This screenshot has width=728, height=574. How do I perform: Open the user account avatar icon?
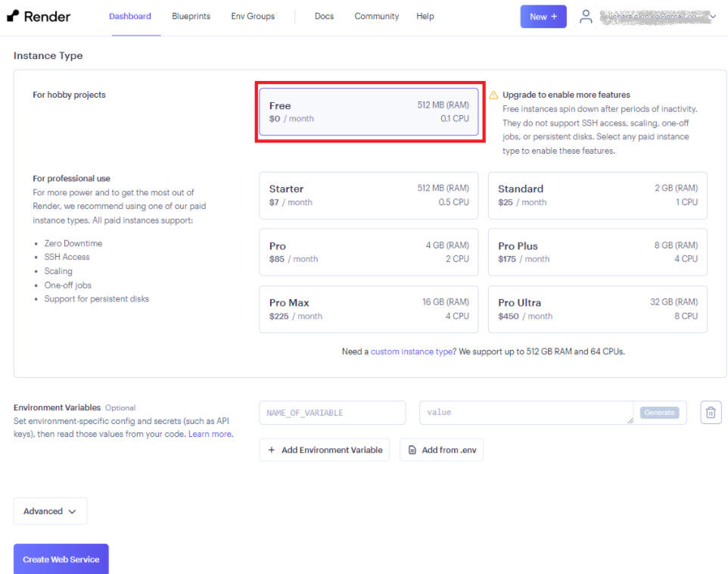(586, 17)
